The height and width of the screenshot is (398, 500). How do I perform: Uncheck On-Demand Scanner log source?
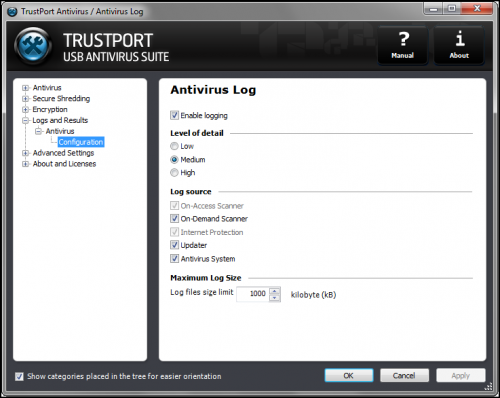(x=174, y=218)
